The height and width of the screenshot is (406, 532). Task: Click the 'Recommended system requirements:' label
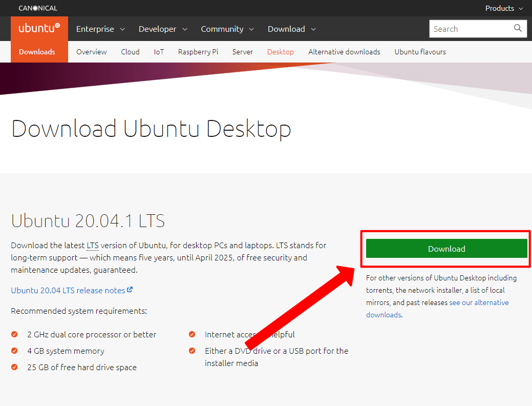(79, 311)
